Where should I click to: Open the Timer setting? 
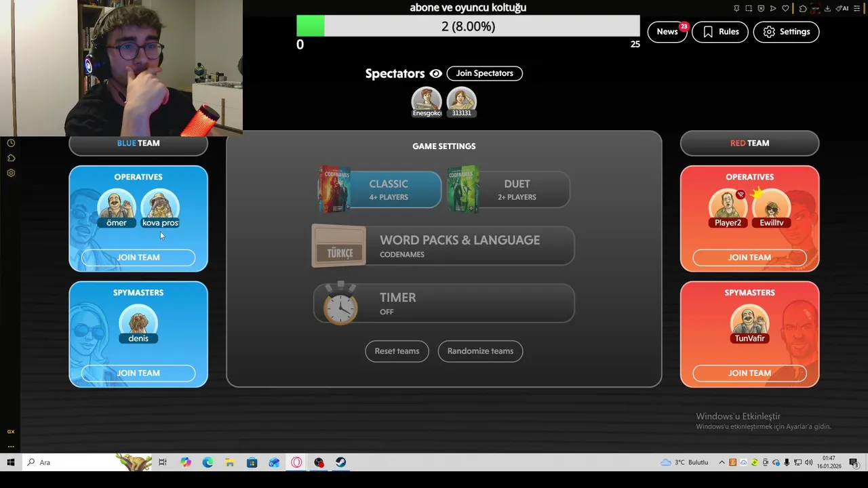click(443, 303)
